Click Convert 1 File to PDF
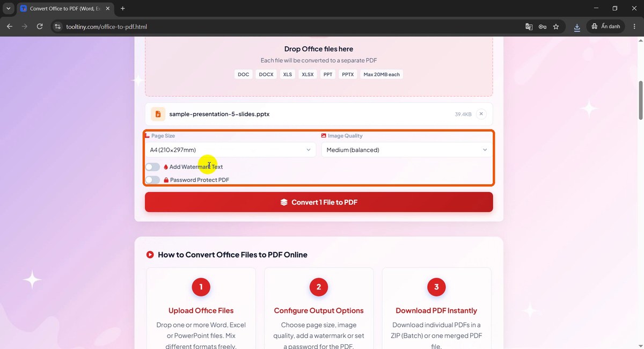 point(319,202)
